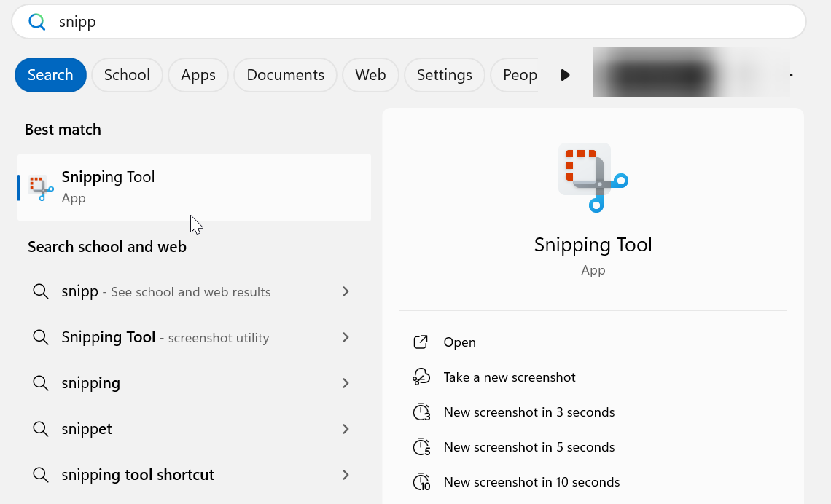Choose New screenshot in 10 seconds
831x504 pixels.
(531, 481)
